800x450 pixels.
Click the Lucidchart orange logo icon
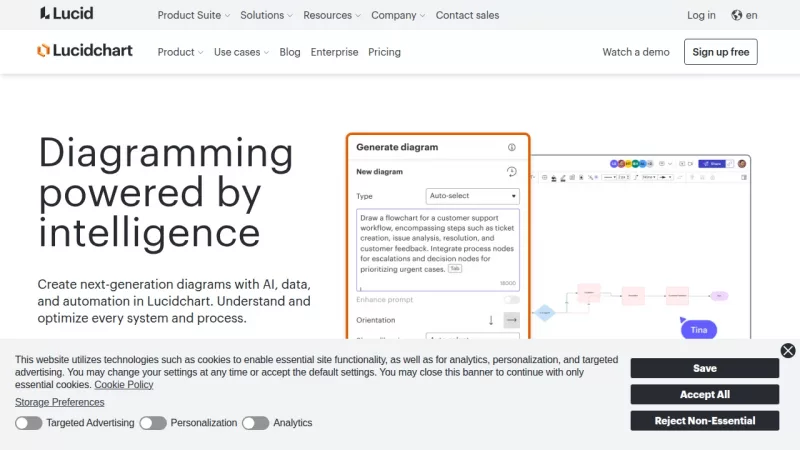point(44,51)
